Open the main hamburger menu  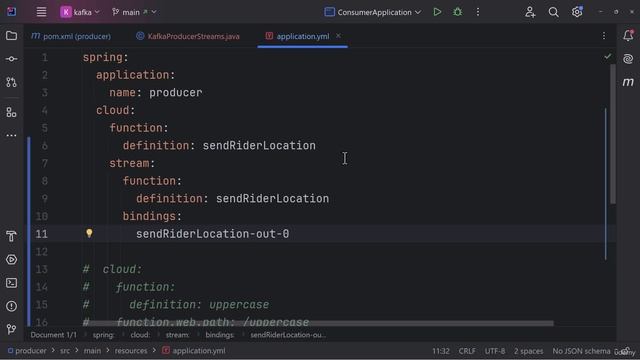pyautogui.click(x=41, y=12)
